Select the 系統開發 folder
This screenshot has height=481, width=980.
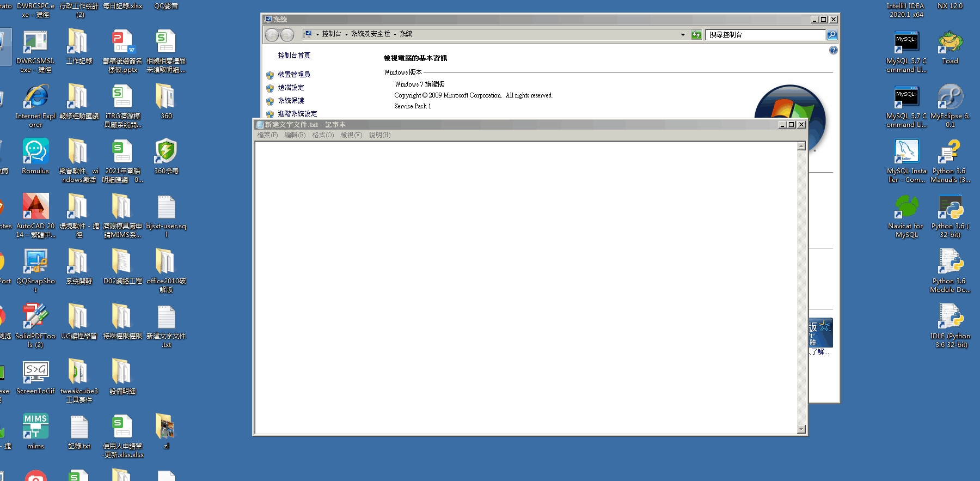click(79, 266)
